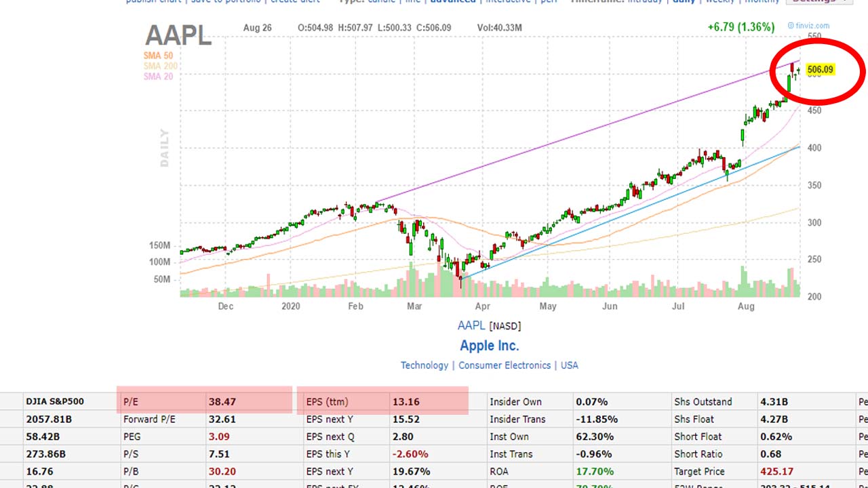The width and height of the screenshot is (868, 488).
Task: Click the 17.70% ROA value
Action: (x=595, y=472)
